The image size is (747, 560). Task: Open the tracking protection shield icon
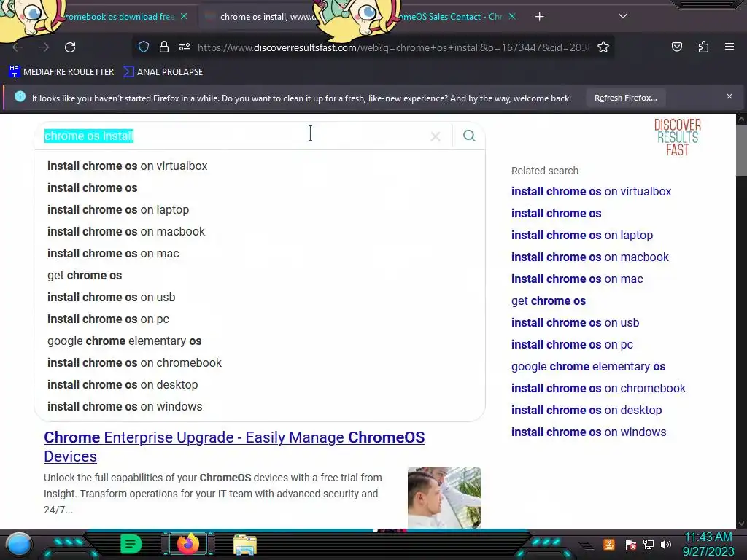tap(144, 47)
